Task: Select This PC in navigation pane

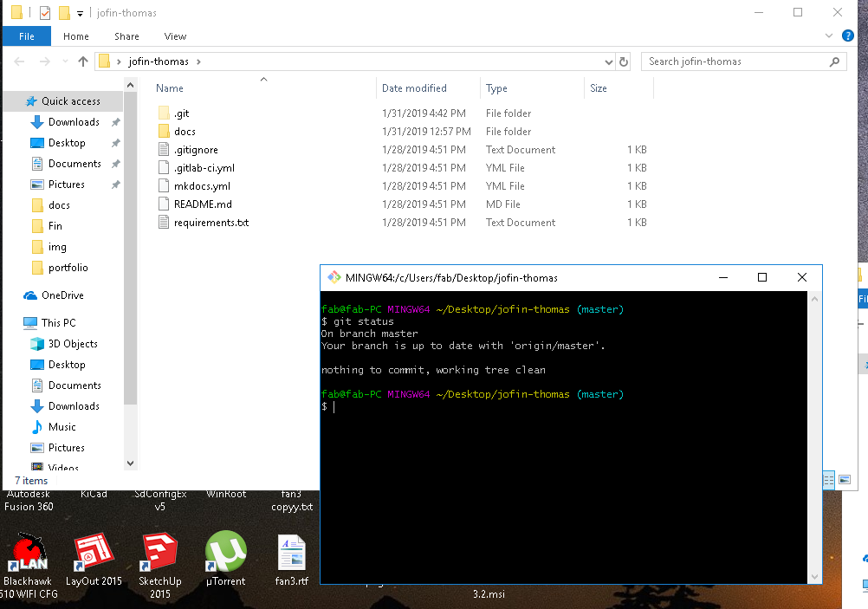Action: [x=49, y=323]
